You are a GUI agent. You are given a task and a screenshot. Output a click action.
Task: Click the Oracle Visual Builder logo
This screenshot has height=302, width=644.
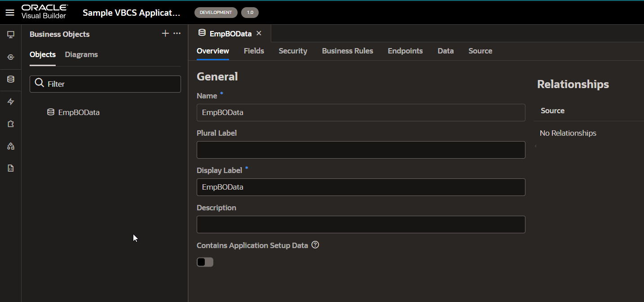pyautogui.click(x=44, y=12)
